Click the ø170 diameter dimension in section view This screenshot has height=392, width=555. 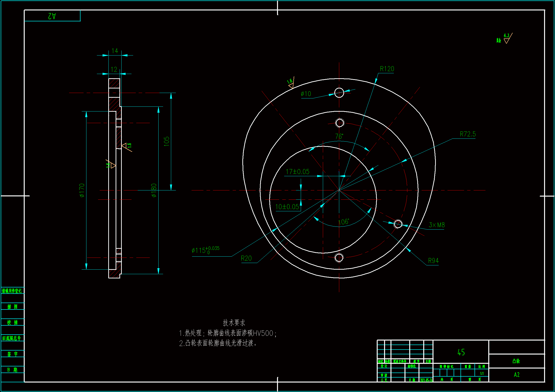click(82, 190)
